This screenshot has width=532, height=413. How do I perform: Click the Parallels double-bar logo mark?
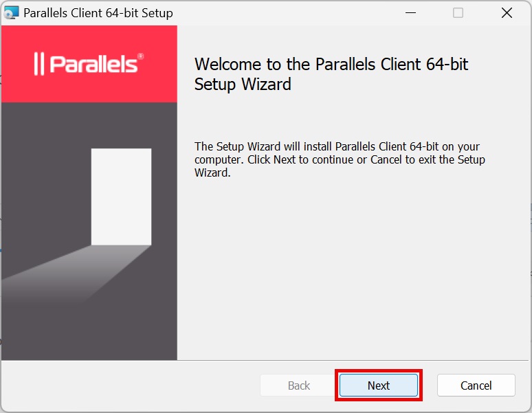39,64
